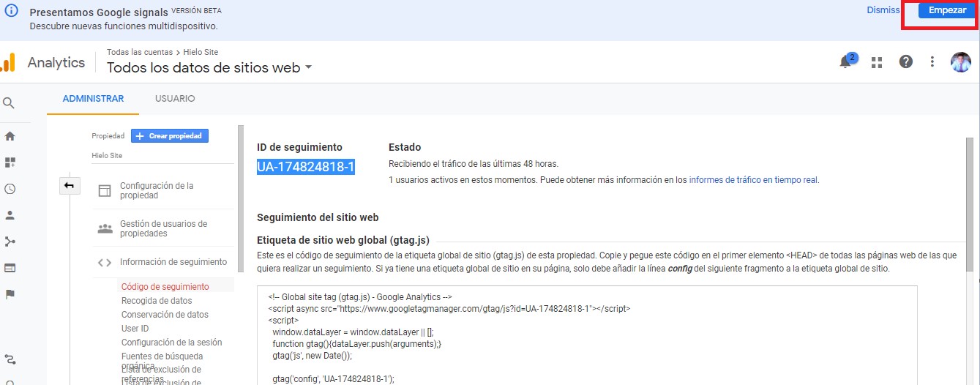Open 'informes de tráfico en tiempo real' link
980x385 pixels.
(x=753, y=179)
